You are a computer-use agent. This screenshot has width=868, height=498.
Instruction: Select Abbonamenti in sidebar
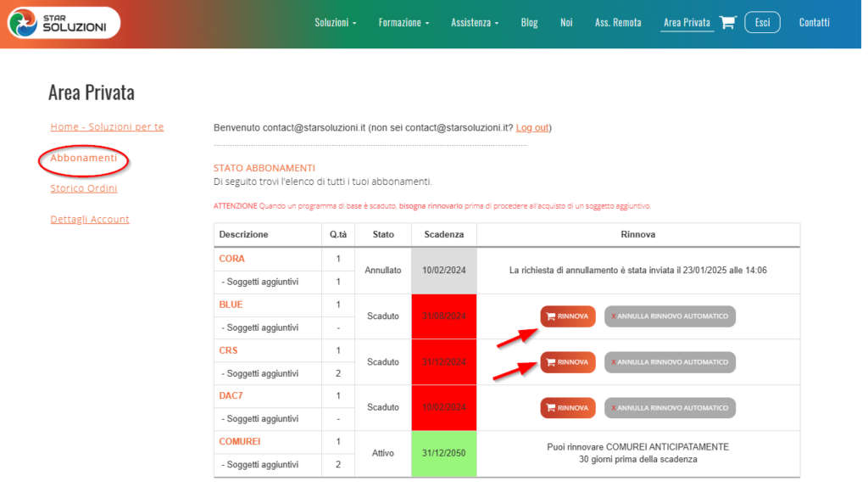84,158
